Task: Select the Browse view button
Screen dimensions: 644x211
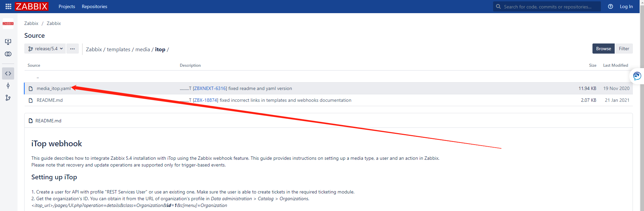Action: click(603, 49)
